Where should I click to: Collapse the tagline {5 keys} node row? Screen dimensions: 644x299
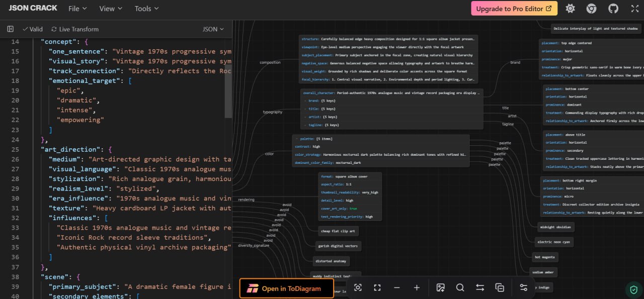tap(391, 125)
